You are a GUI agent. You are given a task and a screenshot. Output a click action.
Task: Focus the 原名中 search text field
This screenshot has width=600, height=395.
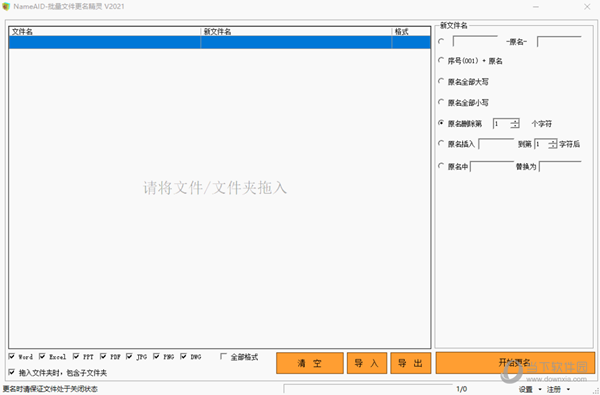coord(492,166)
